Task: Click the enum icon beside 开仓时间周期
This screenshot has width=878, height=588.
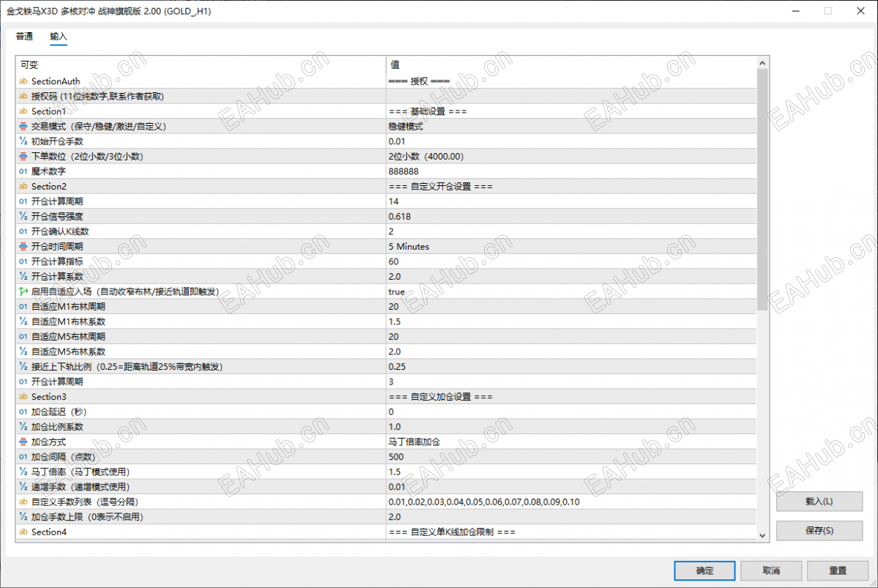Action: (x=23, y=246)
